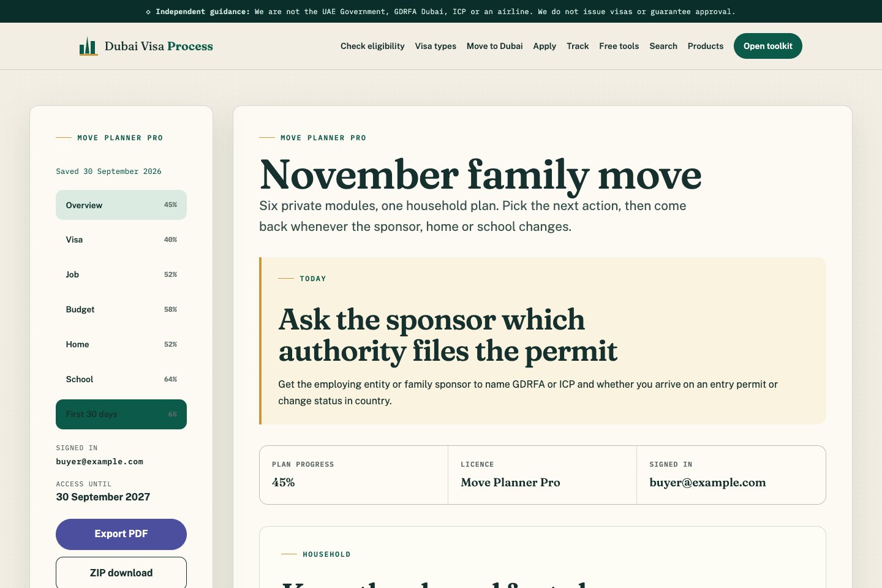
Task: Click the Export PDF button
Action: click(121, 534)
